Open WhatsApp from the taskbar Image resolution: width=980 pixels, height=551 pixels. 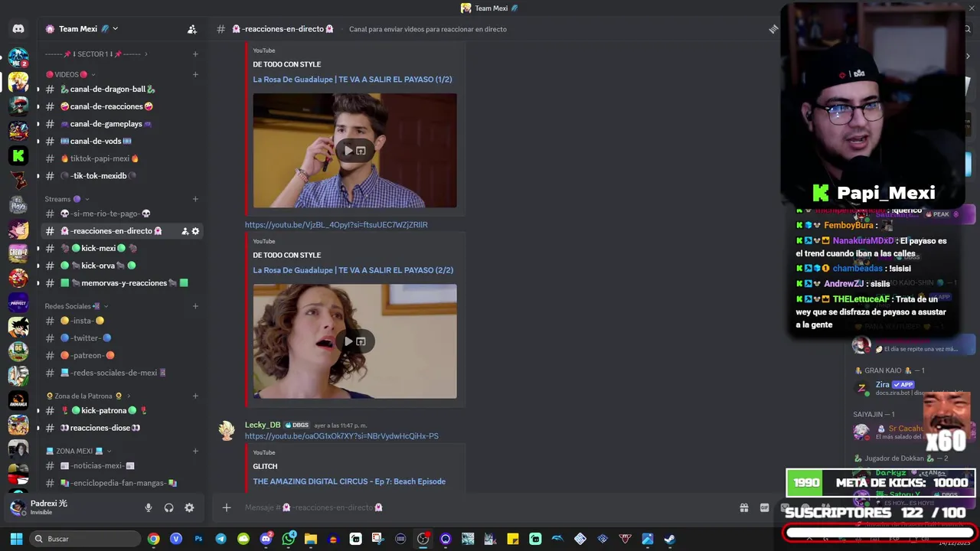(289, 539)
